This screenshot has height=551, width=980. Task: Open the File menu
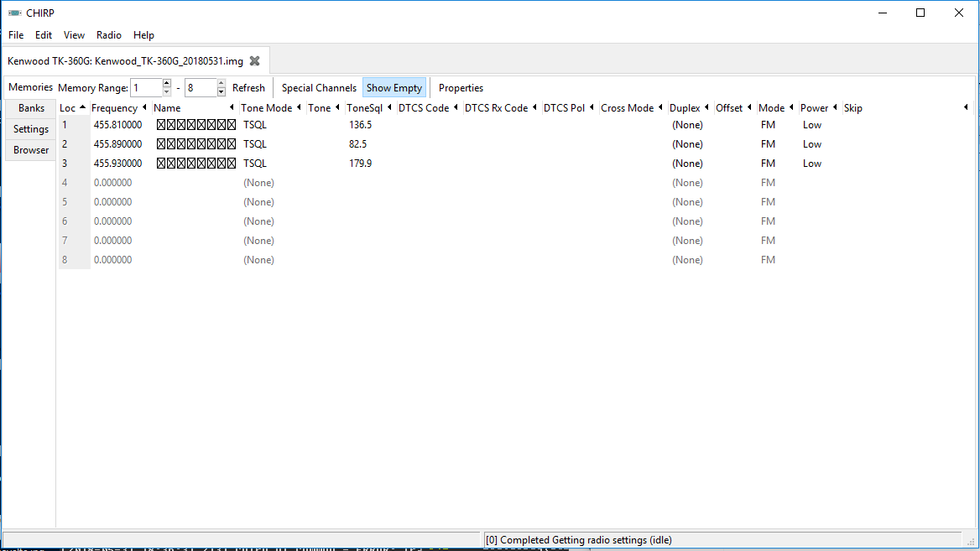16,35
